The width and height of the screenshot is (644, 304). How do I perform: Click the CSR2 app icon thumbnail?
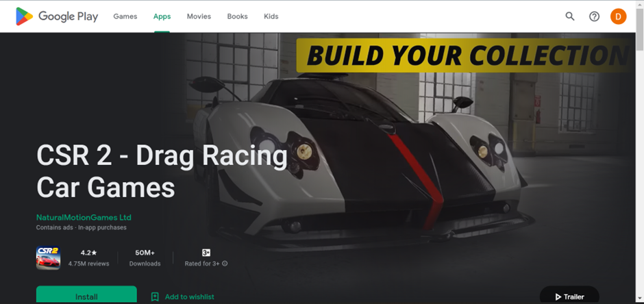[x=48, y=257]
